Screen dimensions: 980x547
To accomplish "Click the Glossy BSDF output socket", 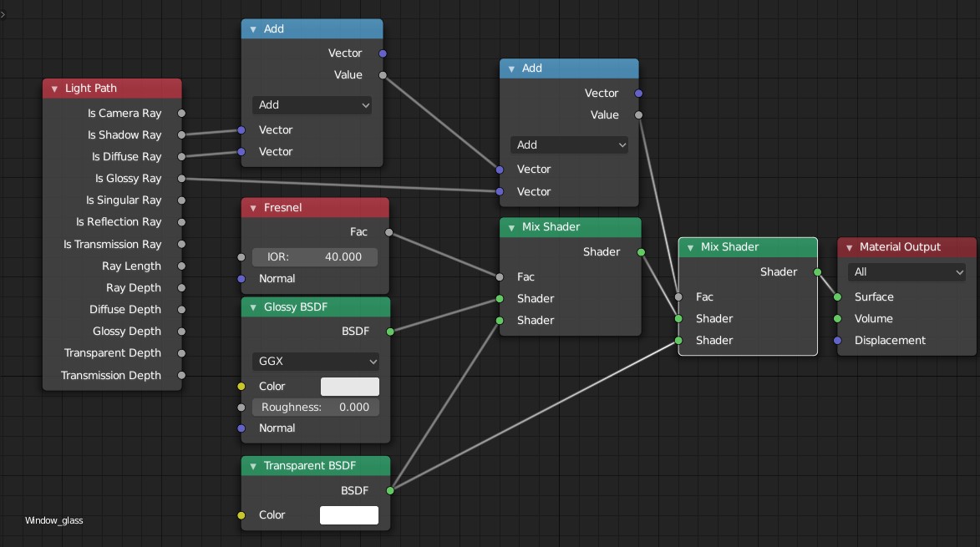I will pyautogui.click(x=389, y=332).
